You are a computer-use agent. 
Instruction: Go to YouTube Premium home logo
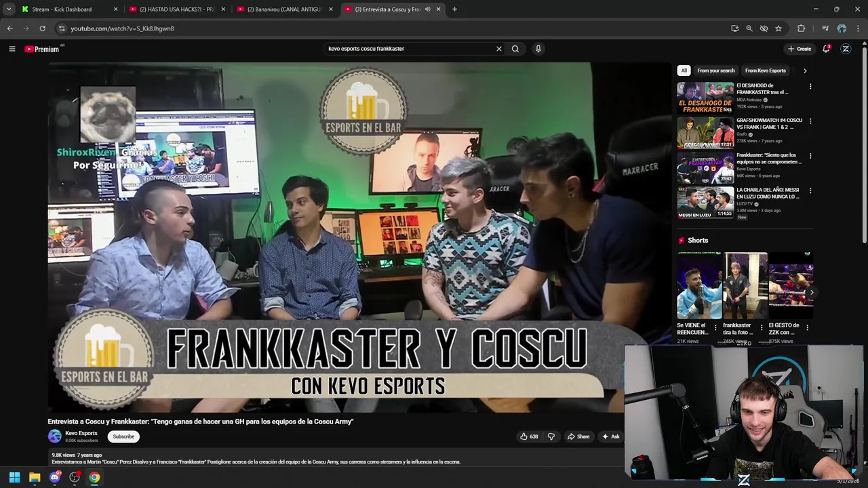[42, 49]
